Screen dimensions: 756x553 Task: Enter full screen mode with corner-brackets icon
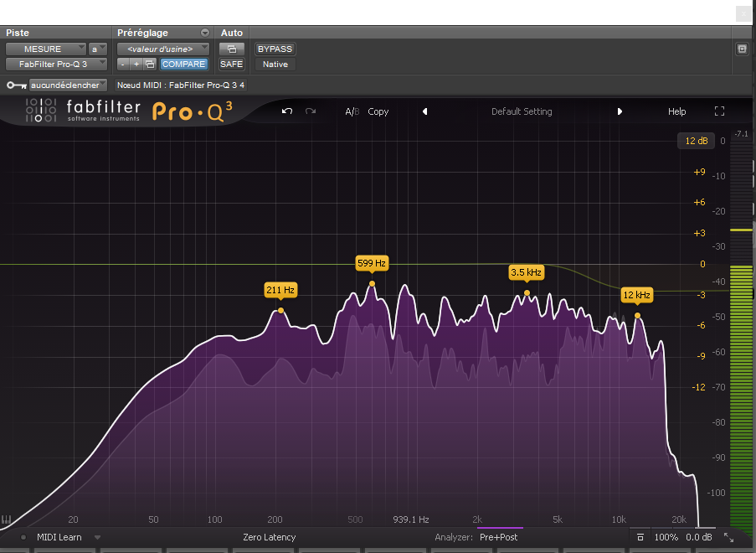click(x=719, y=111)
